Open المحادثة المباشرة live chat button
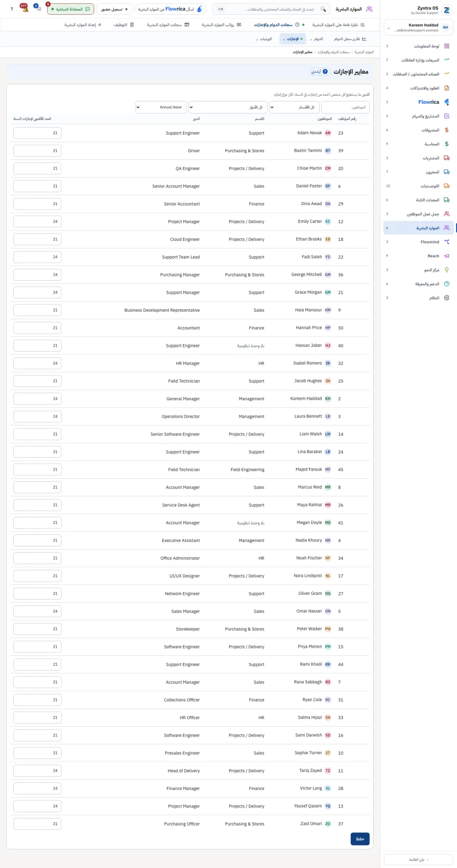Screen dimensions: 457x868 (70, 9)
